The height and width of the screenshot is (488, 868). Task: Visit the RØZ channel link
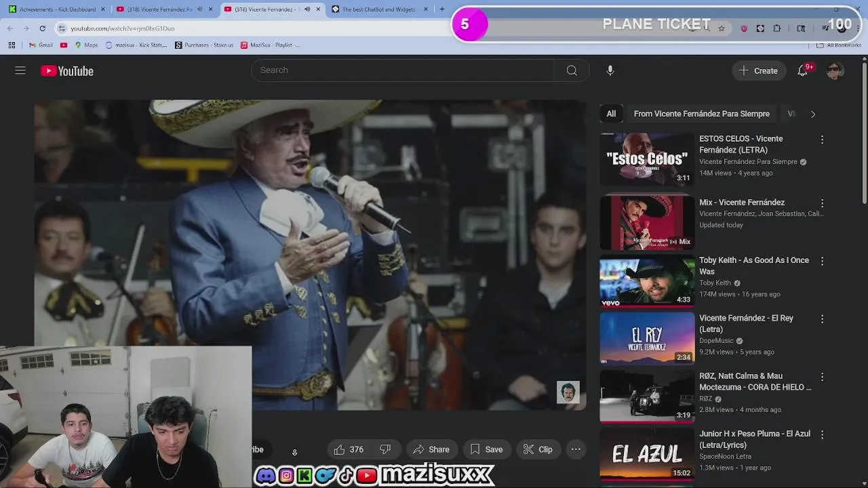(706, 399)
